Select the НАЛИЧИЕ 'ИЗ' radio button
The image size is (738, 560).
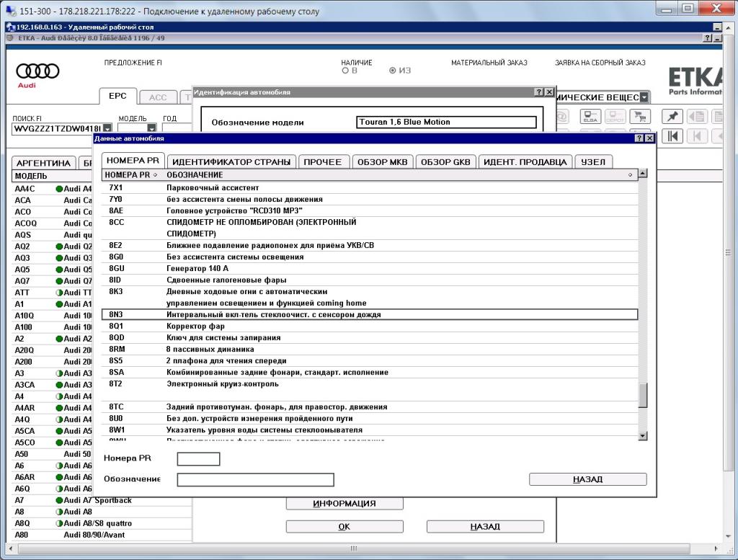(393, 71)
